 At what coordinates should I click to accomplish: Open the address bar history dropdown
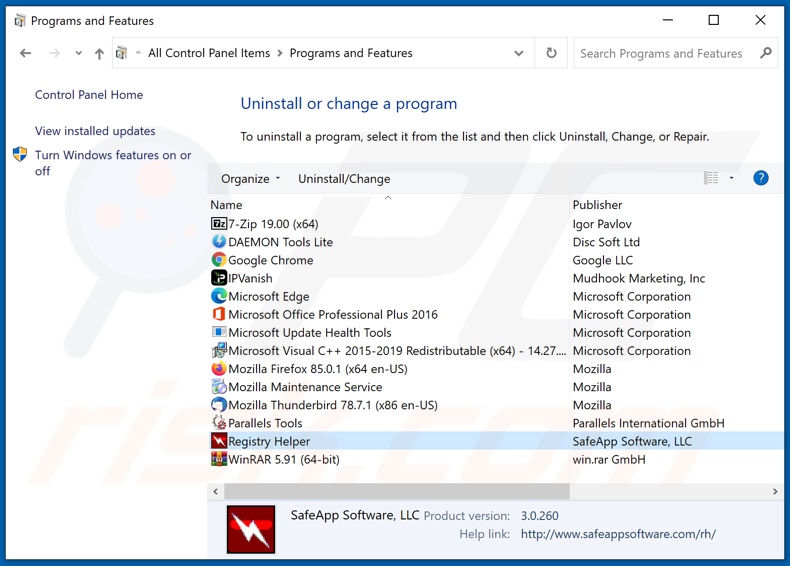tap(518, 53)
